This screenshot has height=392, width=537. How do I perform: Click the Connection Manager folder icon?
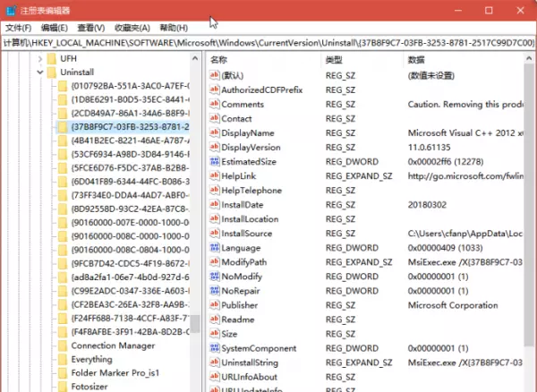(x=63, y=345)
